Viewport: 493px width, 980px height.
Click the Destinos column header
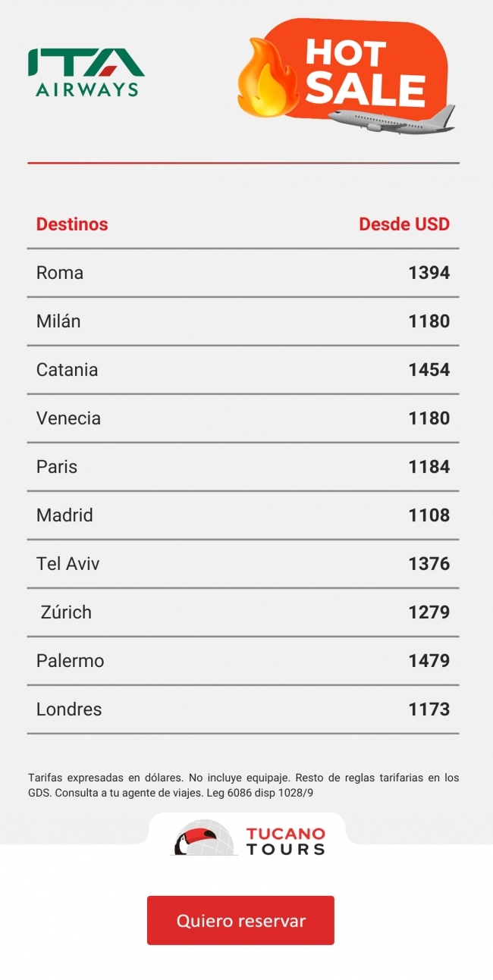point(72,224)
